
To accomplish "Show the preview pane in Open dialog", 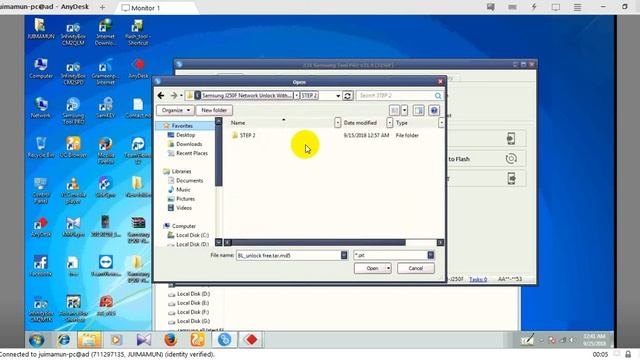I will pos(418,110).
